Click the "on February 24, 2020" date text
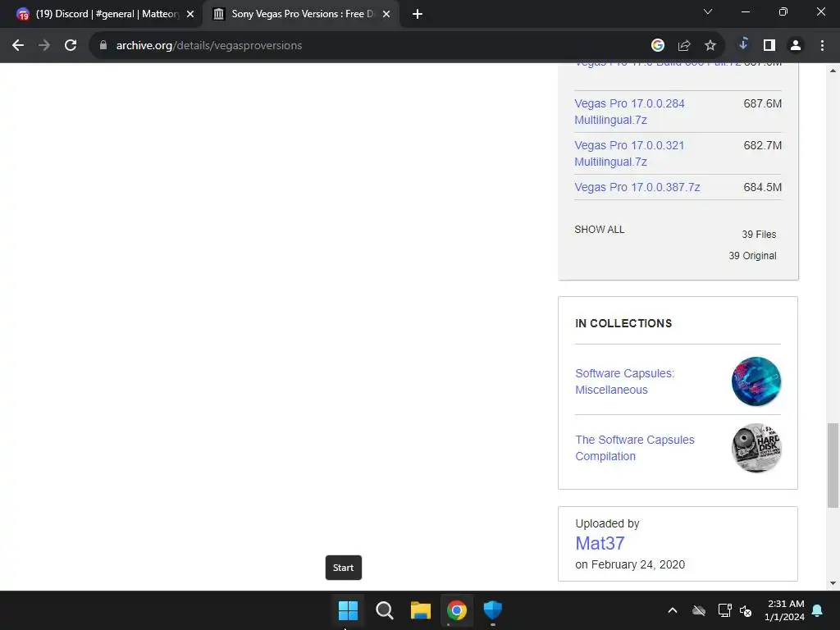The image size is (840, 630). click(x=630, y=564)
